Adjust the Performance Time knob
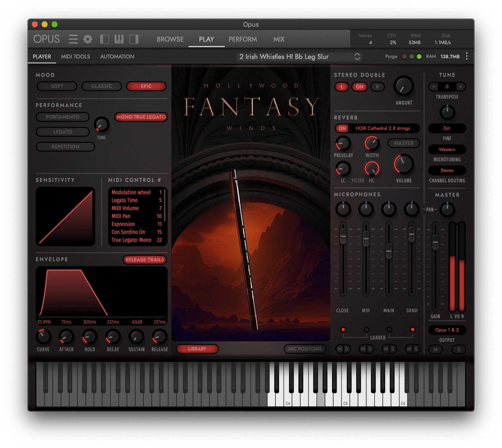The height and width of the screenshot is (448, 502). (x=101, y=125)
